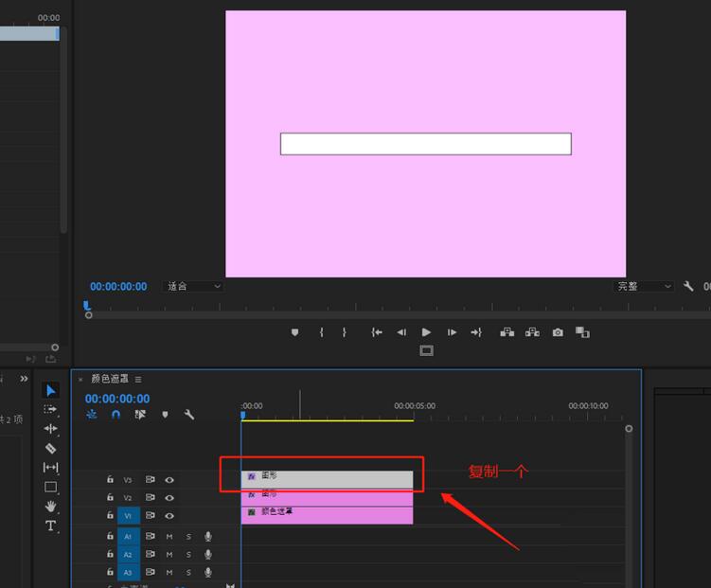Image resolution: width=711 pixels, height=588 pixels.
Task: Go to Out point
Action: (x=476, y=332)
